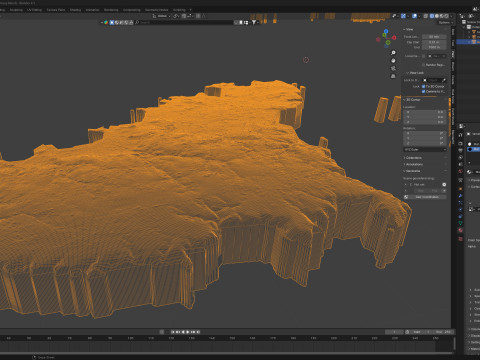
Task: Enable the Render Region checkbox
Action: coord(424,65)
